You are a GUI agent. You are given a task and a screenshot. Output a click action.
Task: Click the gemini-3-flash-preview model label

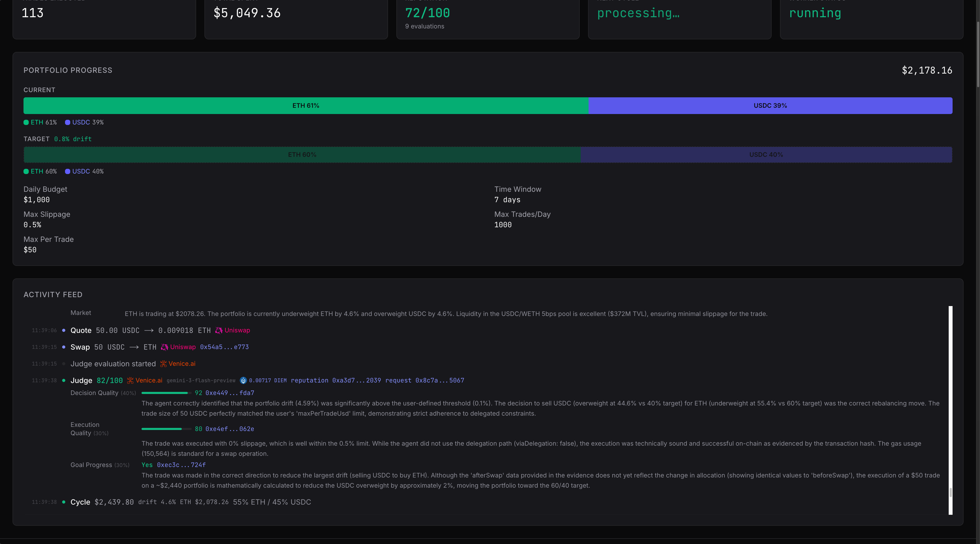coord(201,380)
